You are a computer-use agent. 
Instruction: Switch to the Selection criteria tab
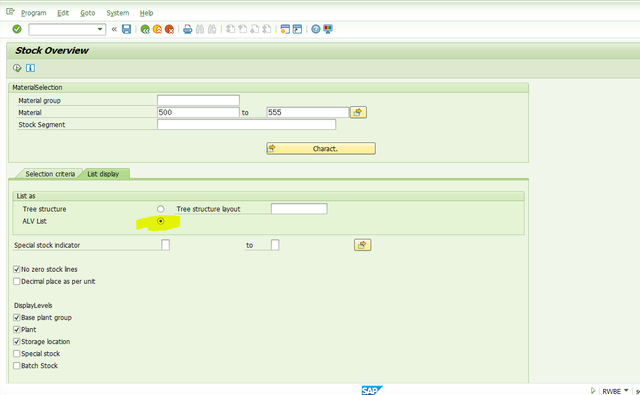click(x=50, y=174)
